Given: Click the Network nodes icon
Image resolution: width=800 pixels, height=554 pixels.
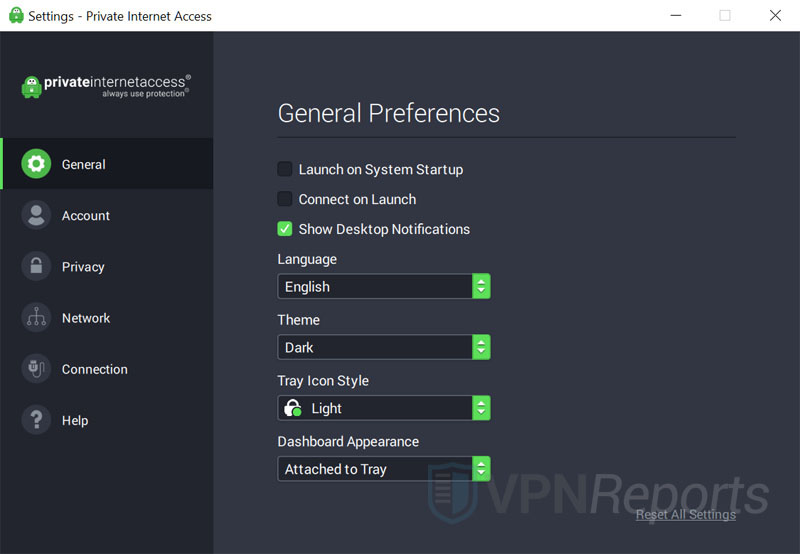Looking at the screenshot, I should (x=36, y=318).
